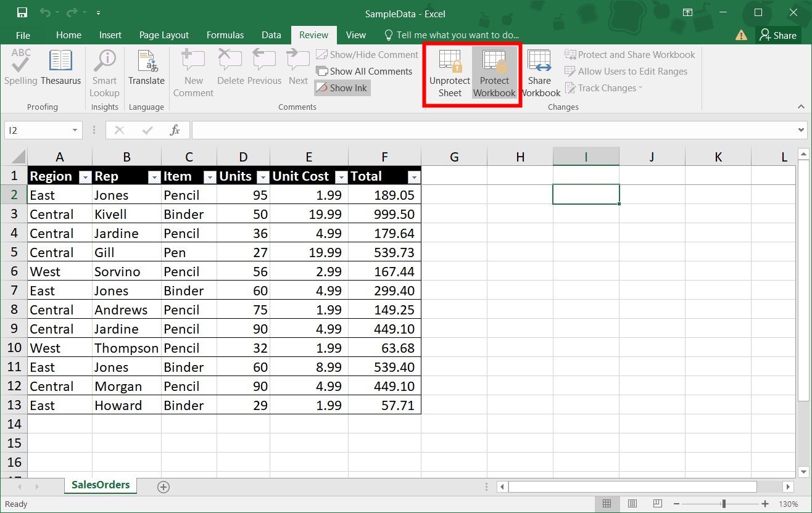Open the Name Box dropdown arrow
The width and height of the screenshot is (812, 513).
pyautogui.click(x=75, y=130)
